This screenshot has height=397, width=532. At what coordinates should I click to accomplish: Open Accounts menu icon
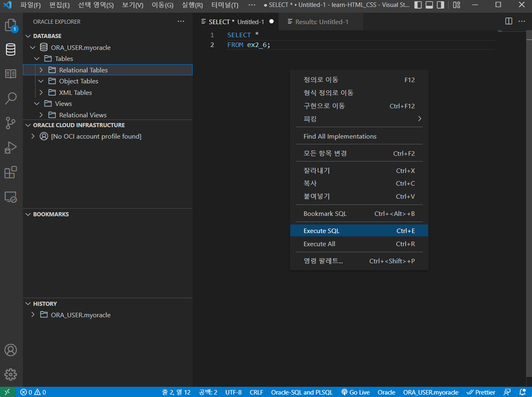pos(11,350)
